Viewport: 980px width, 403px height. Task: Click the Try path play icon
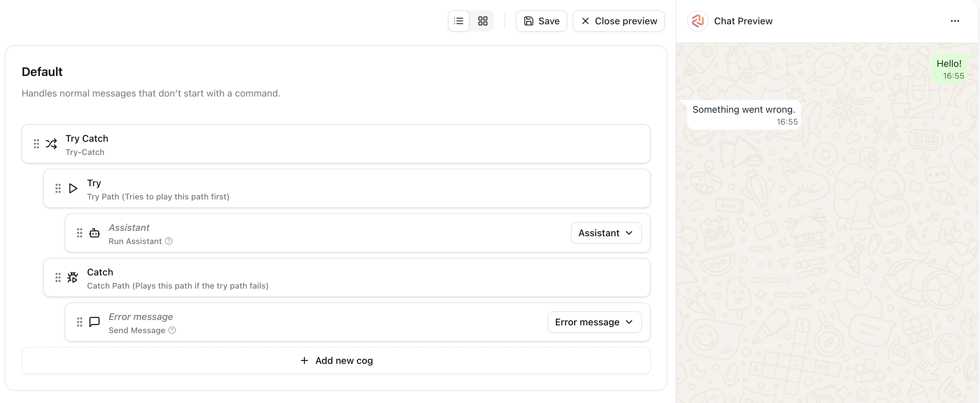click(x=73, y=188)
